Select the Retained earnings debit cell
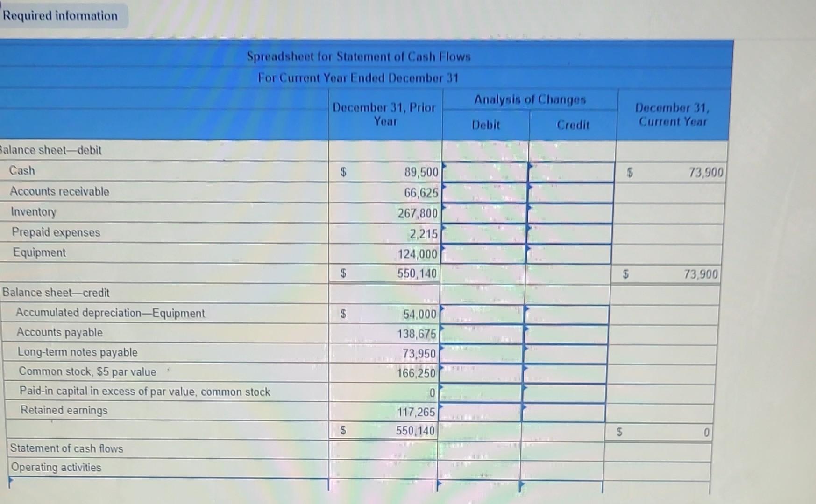 pyautogui.click(x=480, y=413)
